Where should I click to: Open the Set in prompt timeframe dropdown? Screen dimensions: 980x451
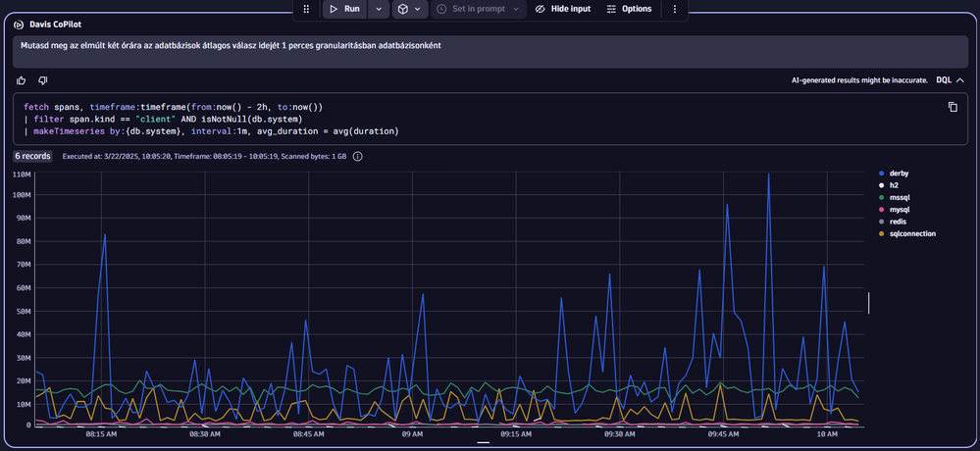tap(478, 9)
